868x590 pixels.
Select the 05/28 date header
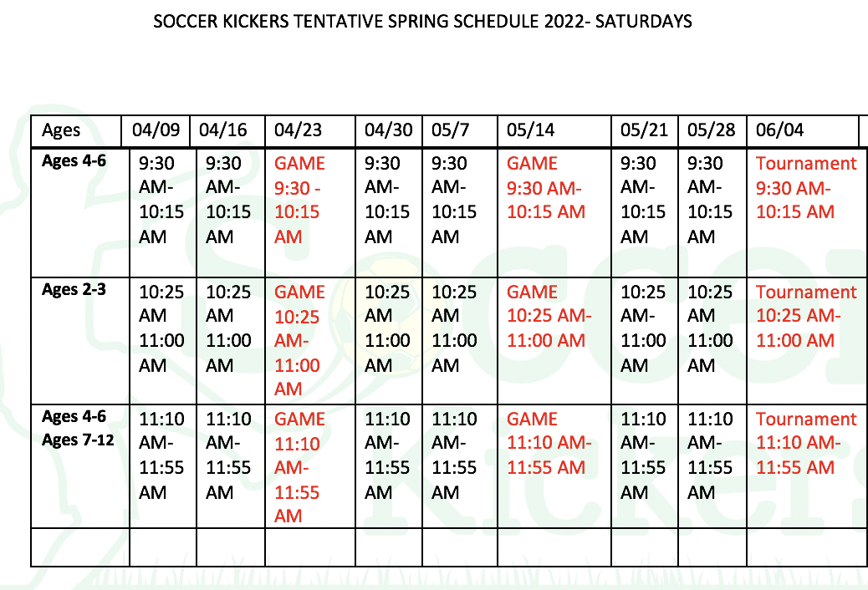click(x=712, y=130)
